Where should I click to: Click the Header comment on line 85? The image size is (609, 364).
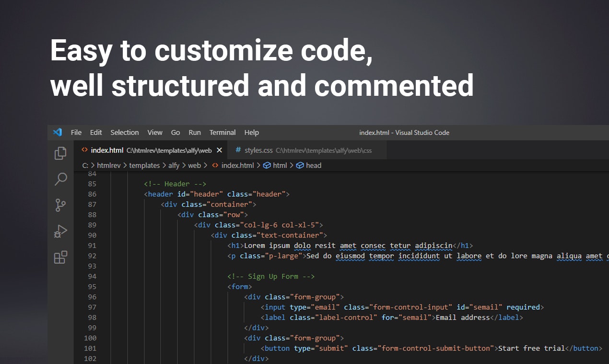[x=175, y=184]
